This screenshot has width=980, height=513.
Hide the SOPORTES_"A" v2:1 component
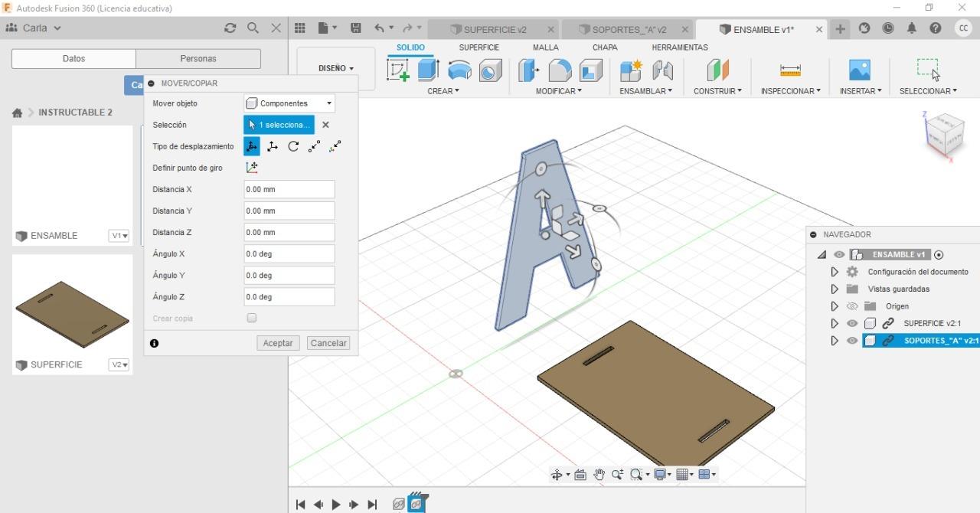tap(852, 341)
